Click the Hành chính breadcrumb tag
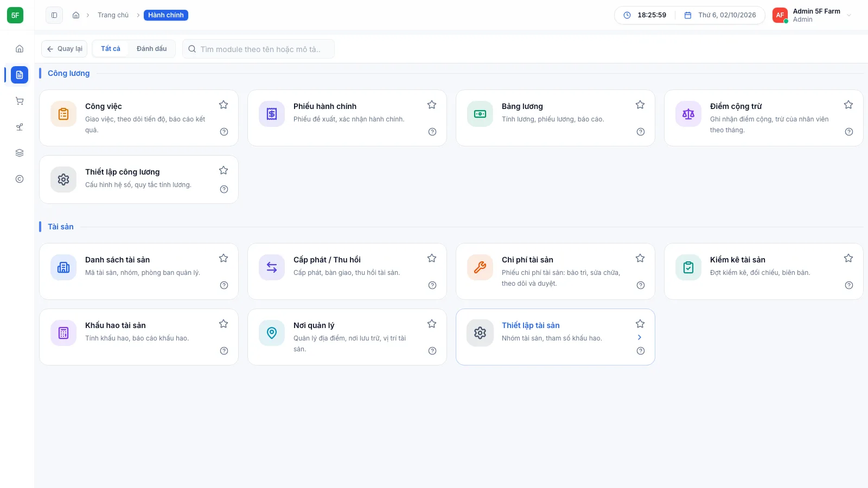 [166, 15]
